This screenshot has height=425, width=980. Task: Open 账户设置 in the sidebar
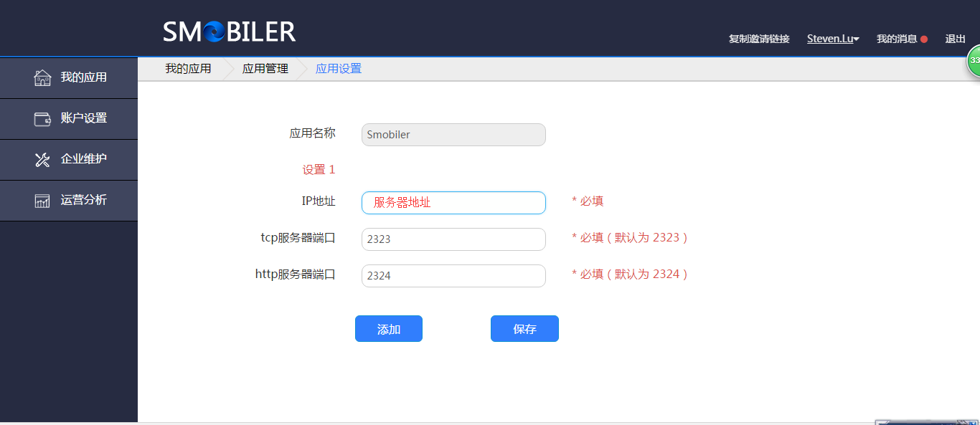click(x=69, y=119)
